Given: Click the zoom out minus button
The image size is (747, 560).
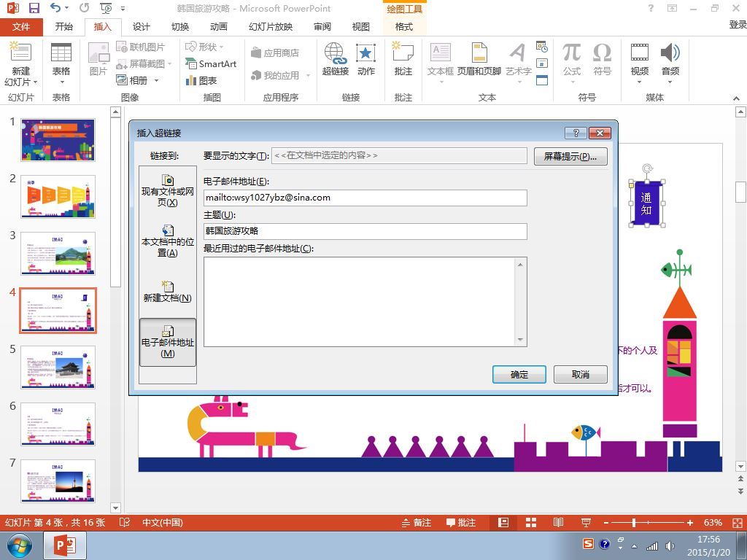Looking at the screenshot, I should (x=606, y=522).
